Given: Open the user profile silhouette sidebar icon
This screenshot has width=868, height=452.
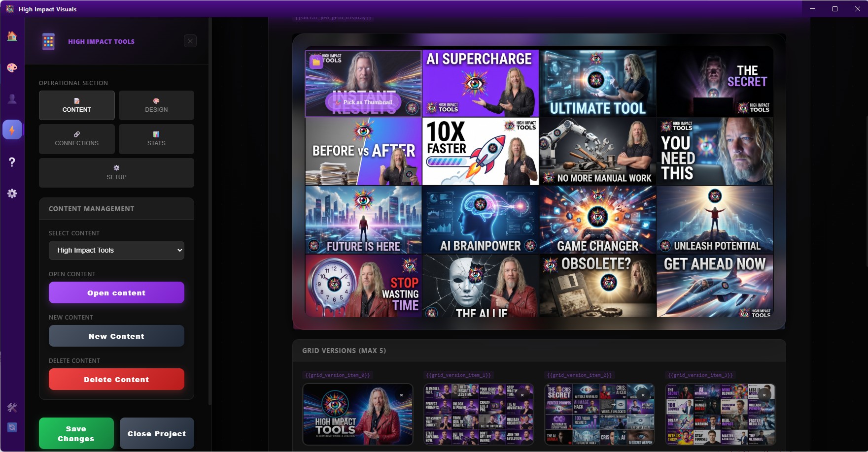Looking at the screenshot, I should pyautogui.click(x=12, y=99).
